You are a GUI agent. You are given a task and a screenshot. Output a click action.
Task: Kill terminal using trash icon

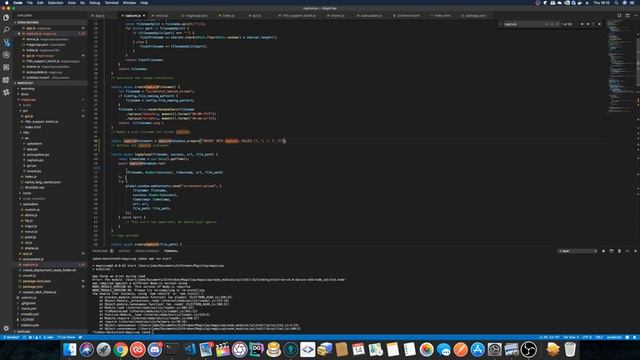click(x=619, y=251)
